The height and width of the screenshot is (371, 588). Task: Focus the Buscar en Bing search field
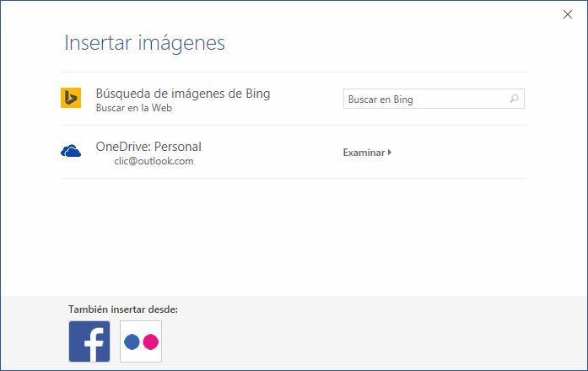coord(434,99)
